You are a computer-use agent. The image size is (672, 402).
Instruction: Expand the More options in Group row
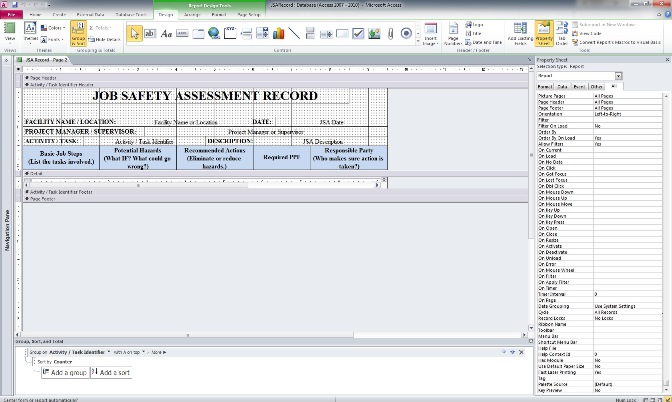[x=159, y=352]
